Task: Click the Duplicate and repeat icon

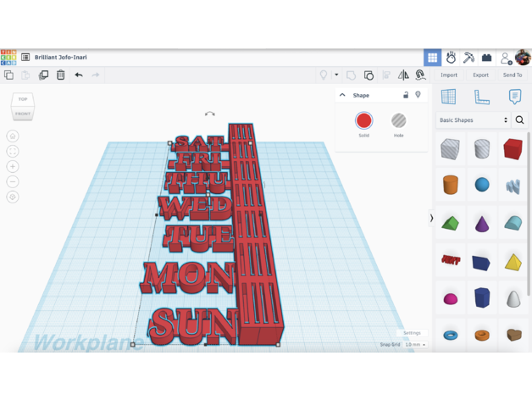Action: point(43,75)
